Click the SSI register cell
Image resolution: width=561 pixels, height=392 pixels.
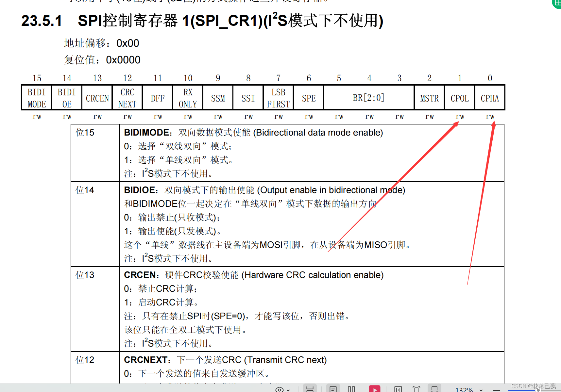coord(248,98)
